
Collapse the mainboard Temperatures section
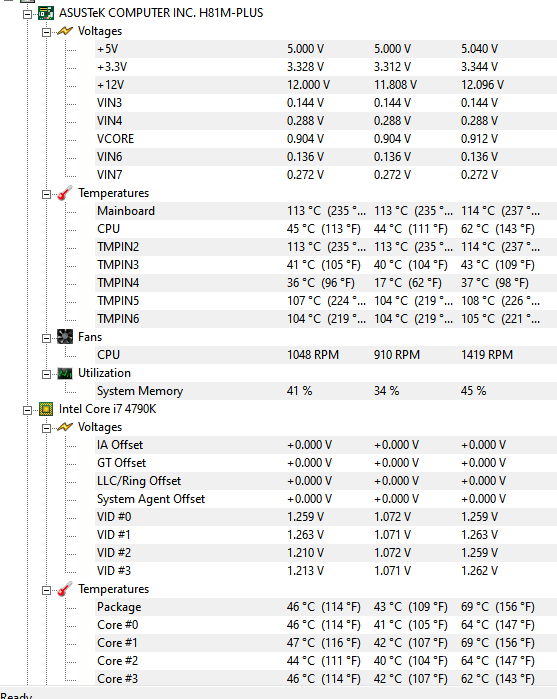[46, 194]
